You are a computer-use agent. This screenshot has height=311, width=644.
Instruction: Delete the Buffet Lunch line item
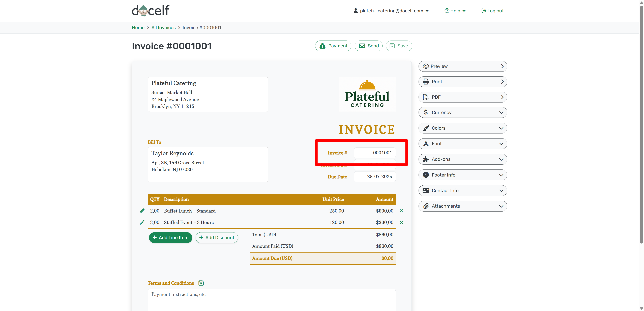click(401, 211)
